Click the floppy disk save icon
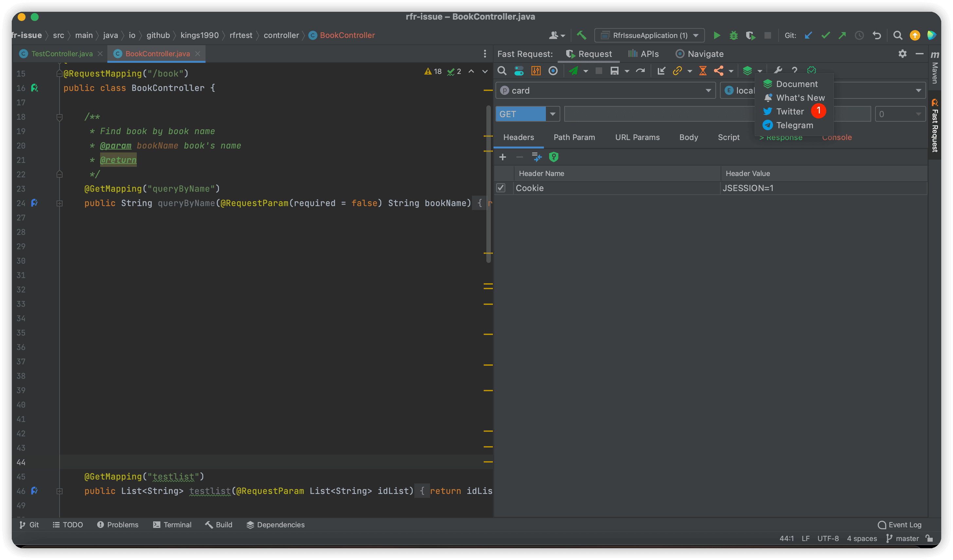Image resolution: width=953 pixels, height=560 pixels. click(615, 71)
